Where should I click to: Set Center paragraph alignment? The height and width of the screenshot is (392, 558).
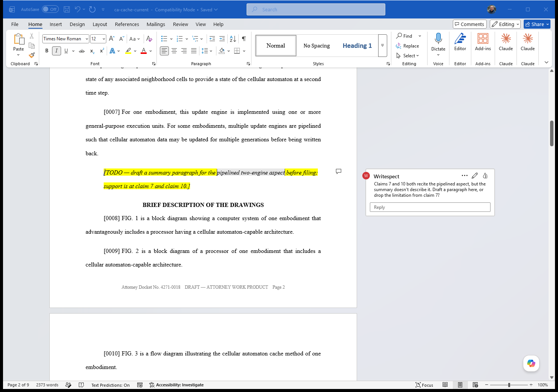[174, 51]
